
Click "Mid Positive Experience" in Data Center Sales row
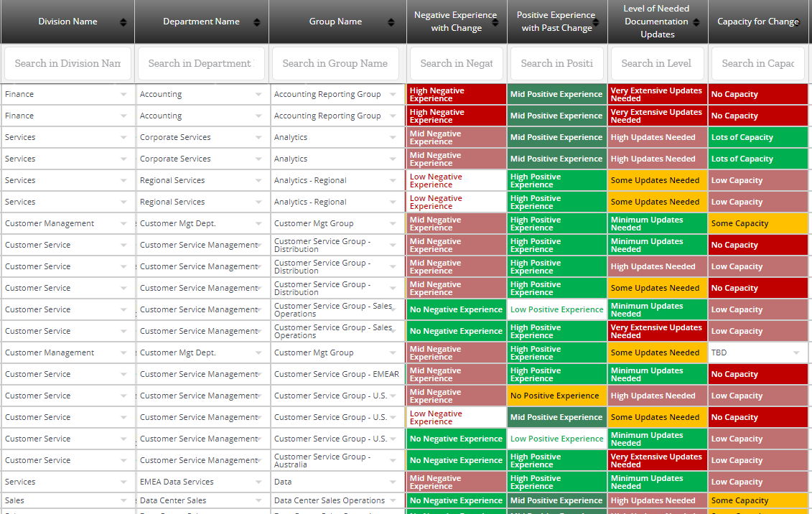(x=556, y=500)
